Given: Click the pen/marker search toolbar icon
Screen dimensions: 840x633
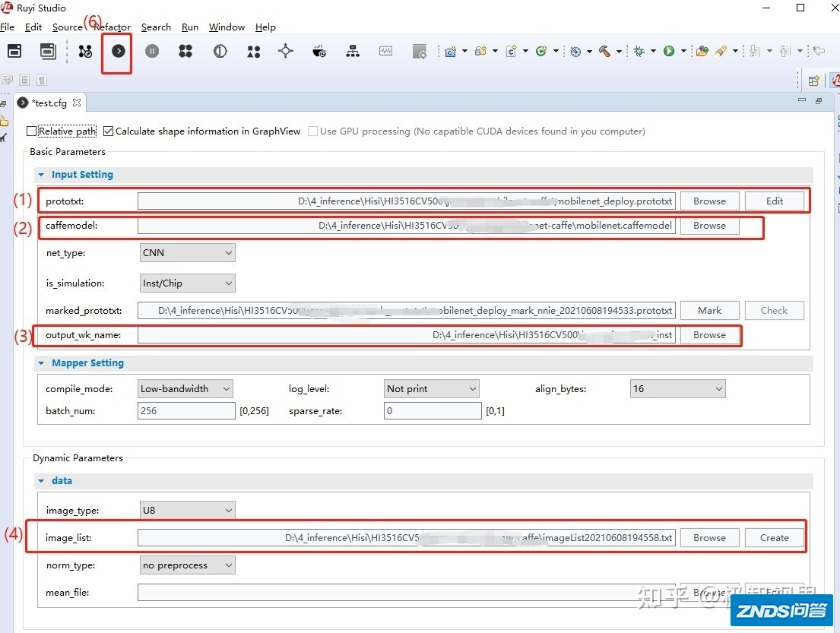Looking at the screenshot, I should click(721, 51).
